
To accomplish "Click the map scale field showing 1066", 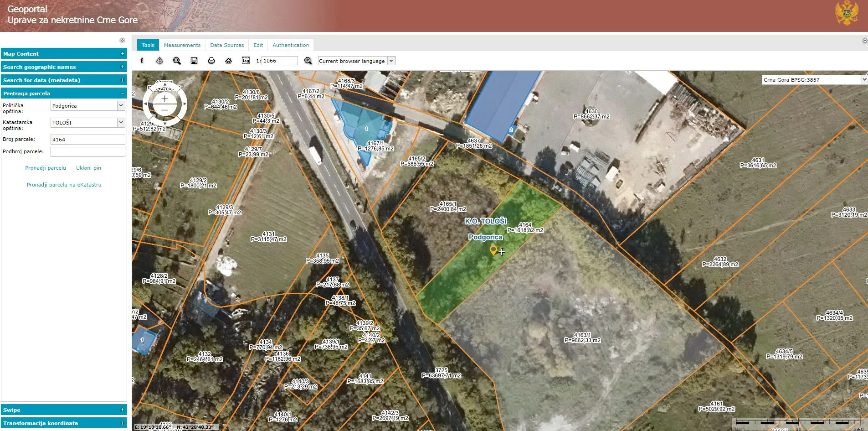I will 280,61.
